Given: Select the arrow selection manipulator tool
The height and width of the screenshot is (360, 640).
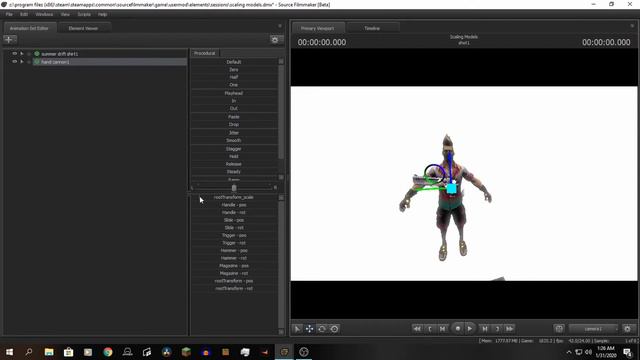Looking at the screenshot, I should coord(297,329).
